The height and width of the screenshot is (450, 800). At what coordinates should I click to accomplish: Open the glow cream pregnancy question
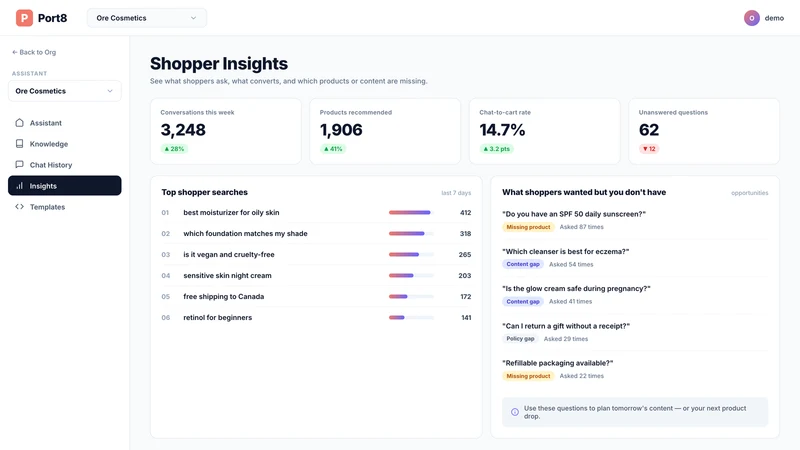(576, 288)
